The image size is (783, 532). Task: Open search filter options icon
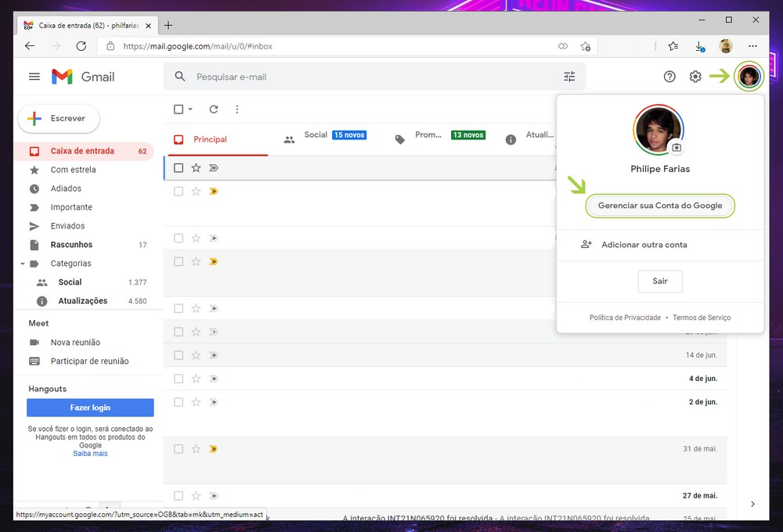[569, 77]
